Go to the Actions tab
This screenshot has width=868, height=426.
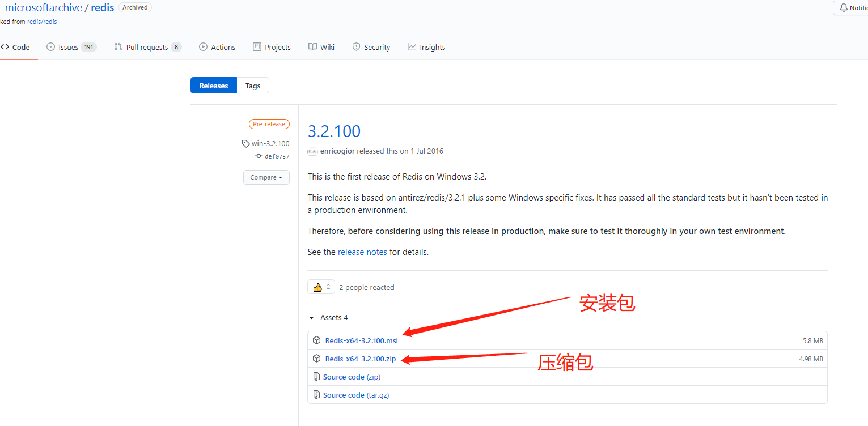point(217,47)
